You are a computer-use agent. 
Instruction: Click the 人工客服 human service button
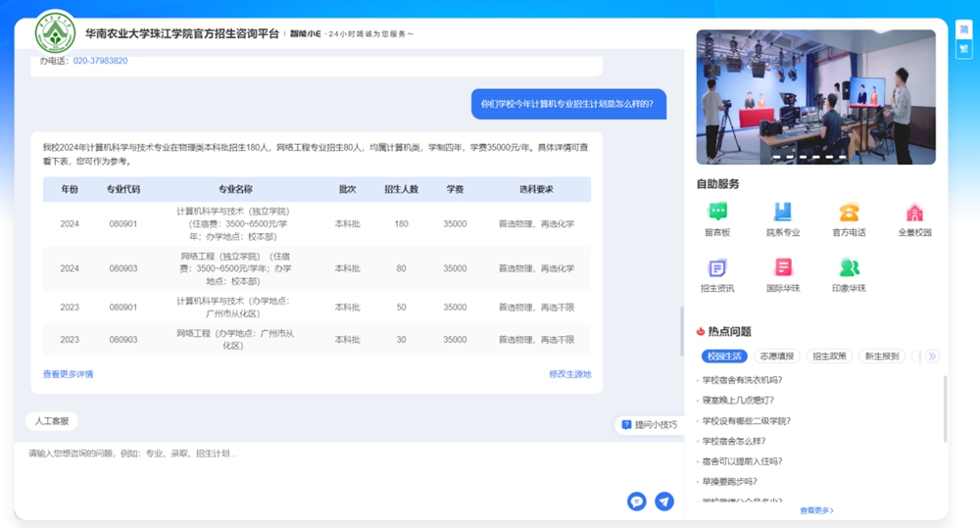pyautogui.click(x=51, y=421)
